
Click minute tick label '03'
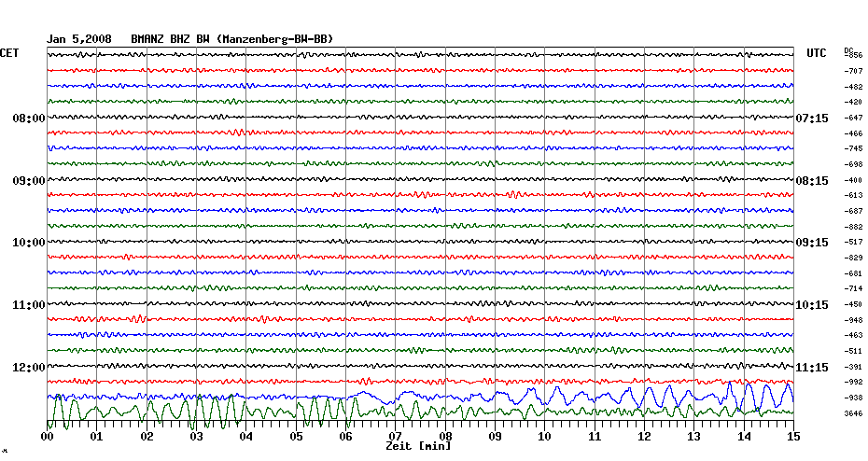pos(197,437)
